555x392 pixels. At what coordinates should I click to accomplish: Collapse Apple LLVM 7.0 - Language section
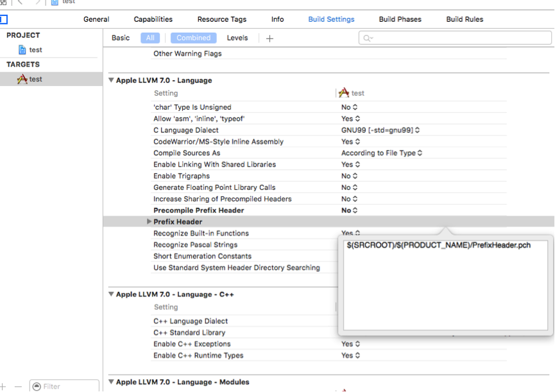tap(111, 80)
